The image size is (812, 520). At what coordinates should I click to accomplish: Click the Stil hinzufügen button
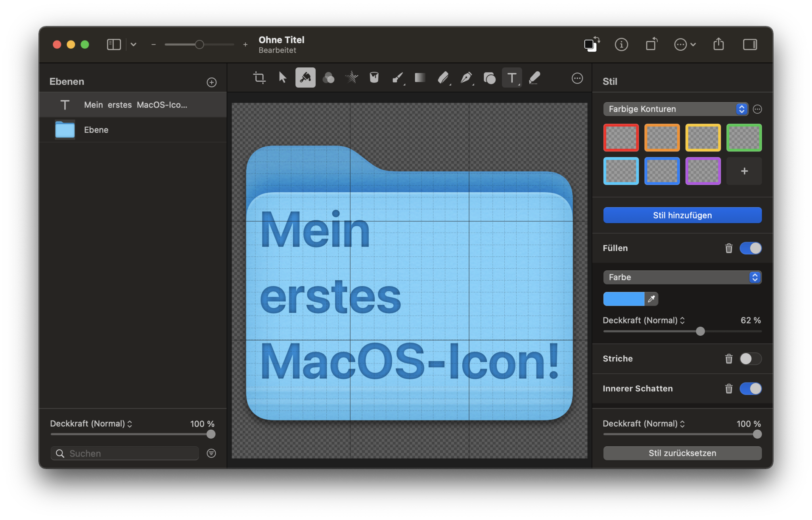[x=682, y=215]
